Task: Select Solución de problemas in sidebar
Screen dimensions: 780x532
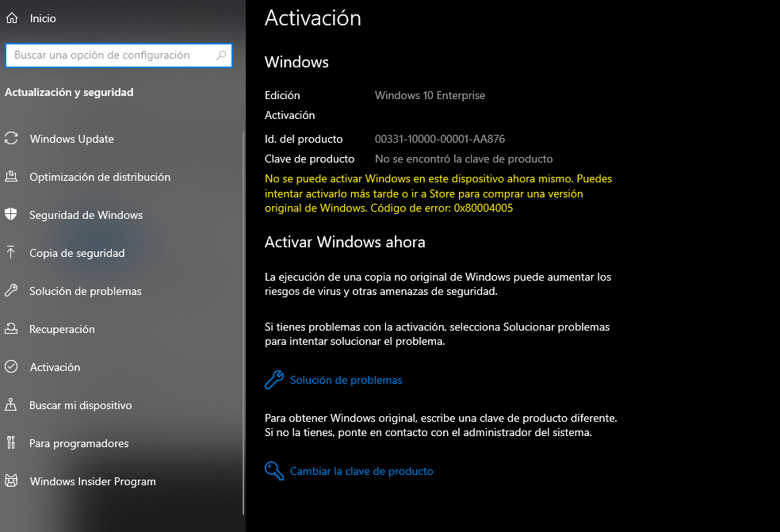Action: pyautogui.click(x=86, y=291)
